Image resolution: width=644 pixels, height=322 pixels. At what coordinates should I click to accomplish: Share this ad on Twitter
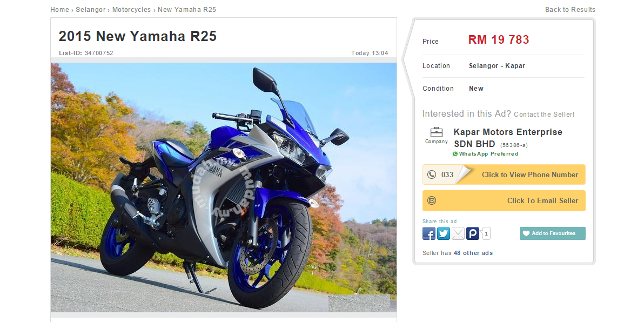444,233
